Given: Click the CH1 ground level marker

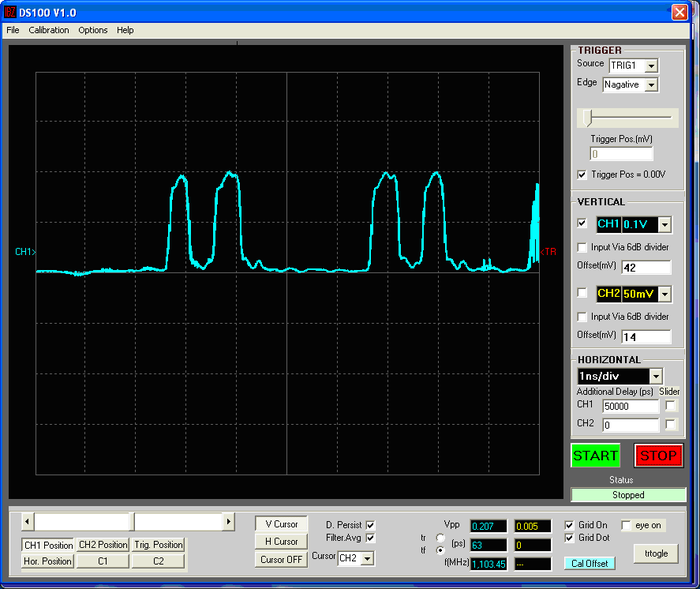Looking at the screenshot, I should (x=25, y=252).
